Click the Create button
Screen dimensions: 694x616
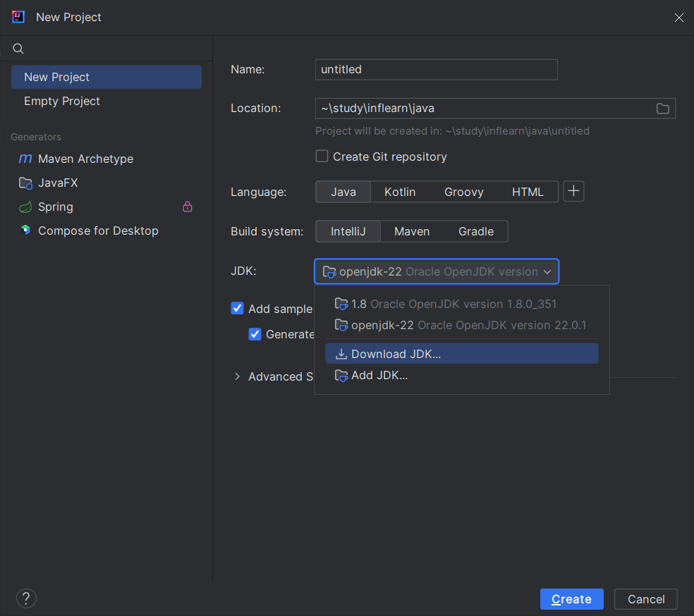(571, 599)
